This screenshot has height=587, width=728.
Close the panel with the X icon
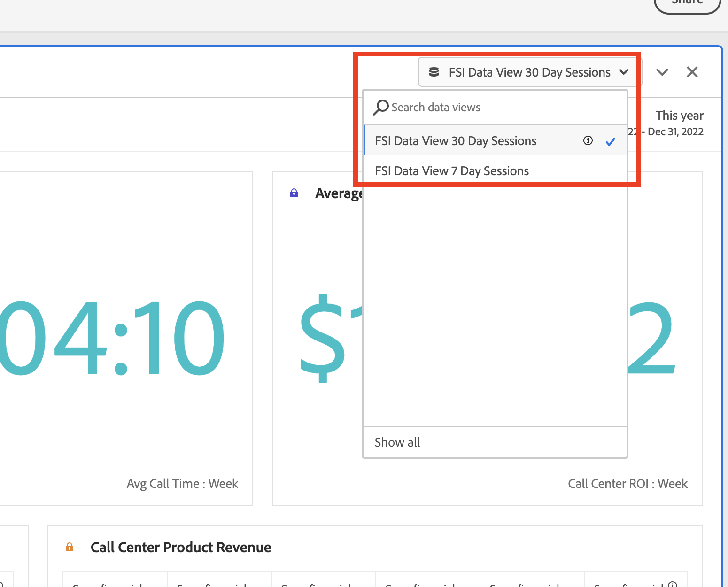click(x=692, y=72)
